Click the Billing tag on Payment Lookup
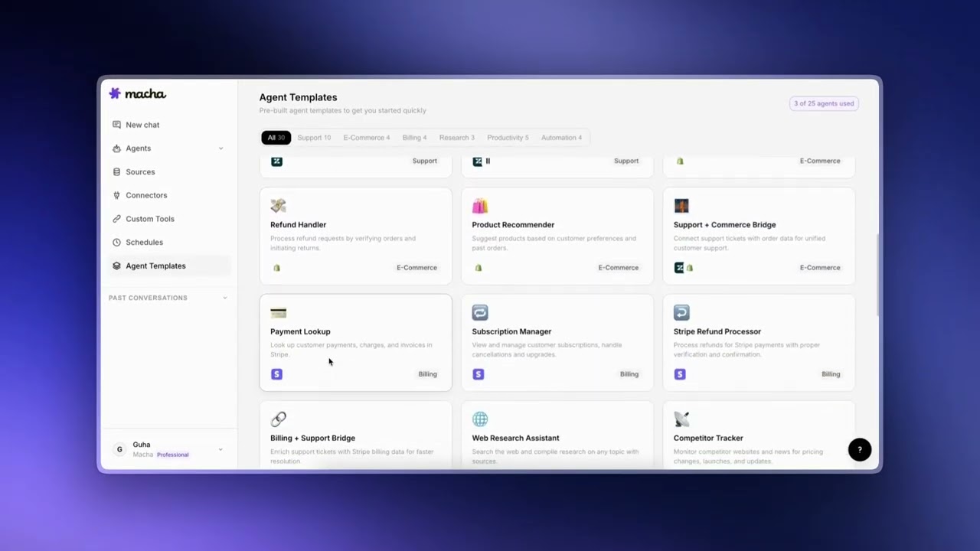The image size is (980, 551). (x=427, y=374)
